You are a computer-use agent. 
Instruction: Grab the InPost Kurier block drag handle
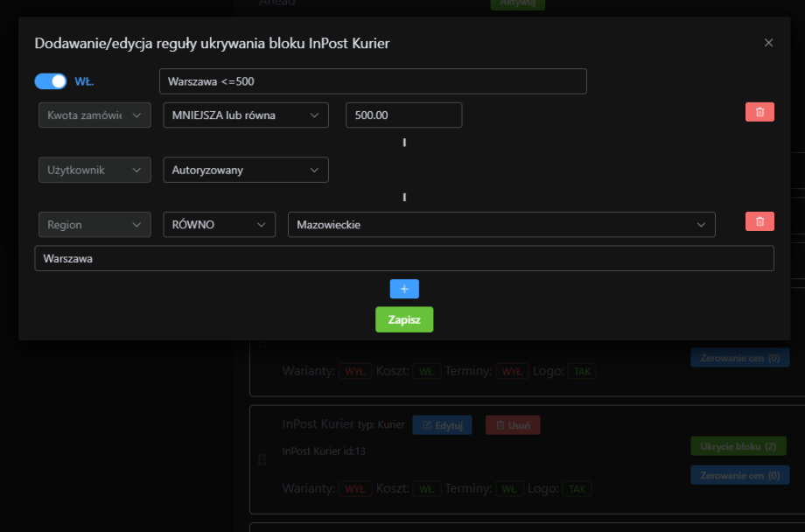coord(260,459)
